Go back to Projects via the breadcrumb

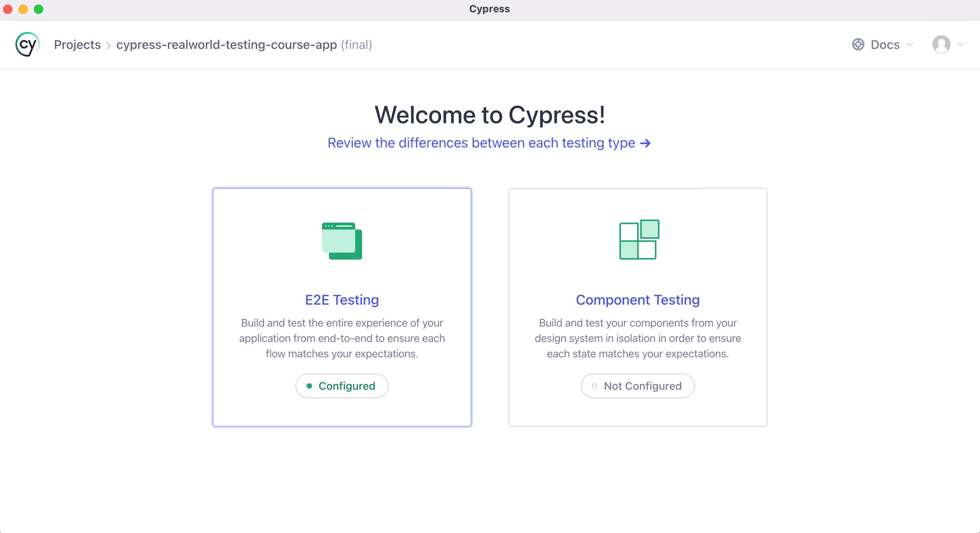point(77,44)
